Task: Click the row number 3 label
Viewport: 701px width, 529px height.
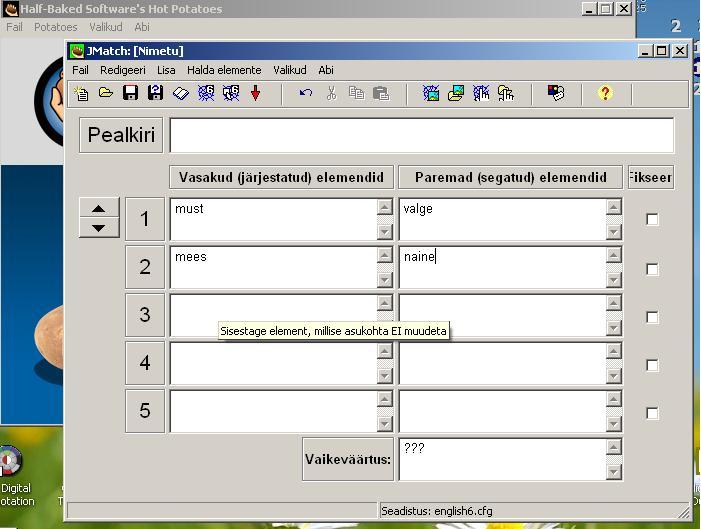Action: tap(145, 315)
